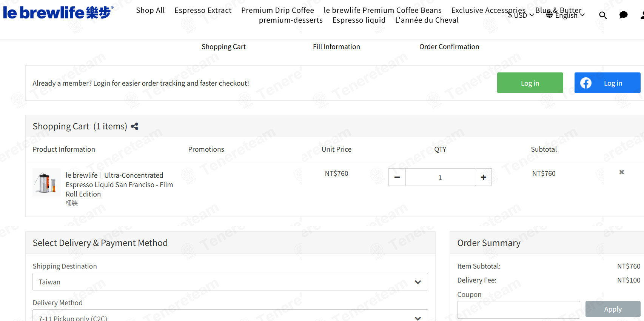Viewport: 644px width, 321px height.
Task: Open the English language selector
Action: [565, 15]
